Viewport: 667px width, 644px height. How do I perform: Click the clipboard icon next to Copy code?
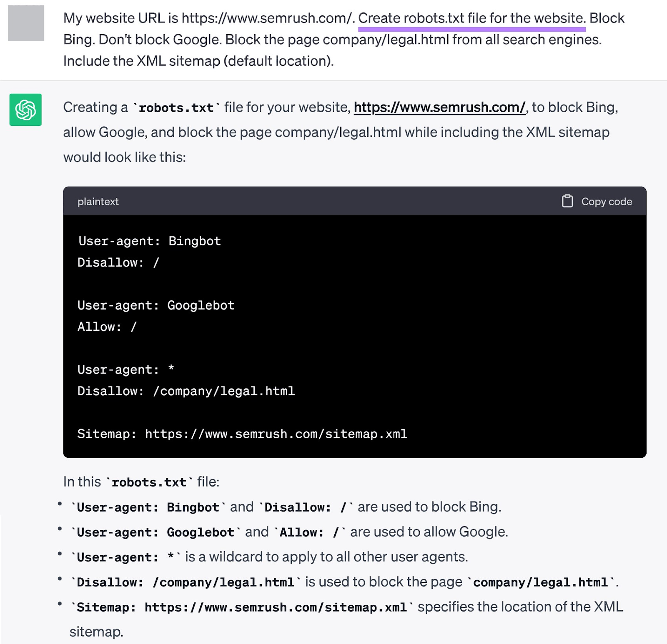coord(567,202)
